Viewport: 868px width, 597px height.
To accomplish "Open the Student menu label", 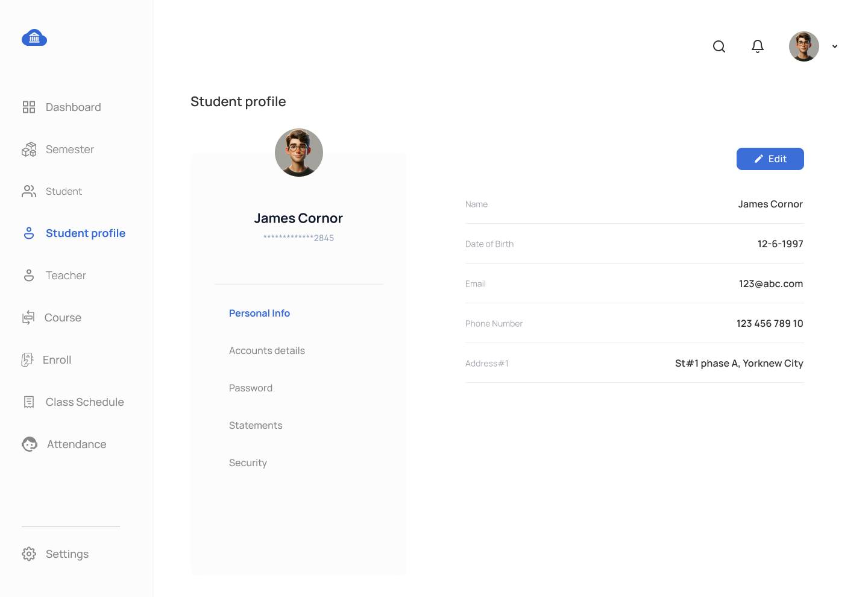I will click(x=64, y=191).
